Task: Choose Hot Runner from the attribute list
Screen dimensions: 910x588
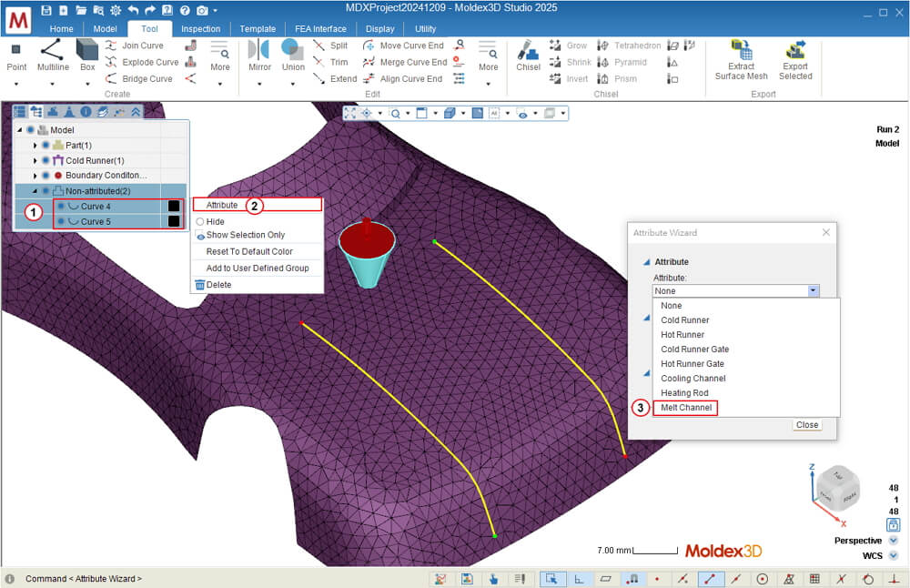Action: tap(682, 335)
